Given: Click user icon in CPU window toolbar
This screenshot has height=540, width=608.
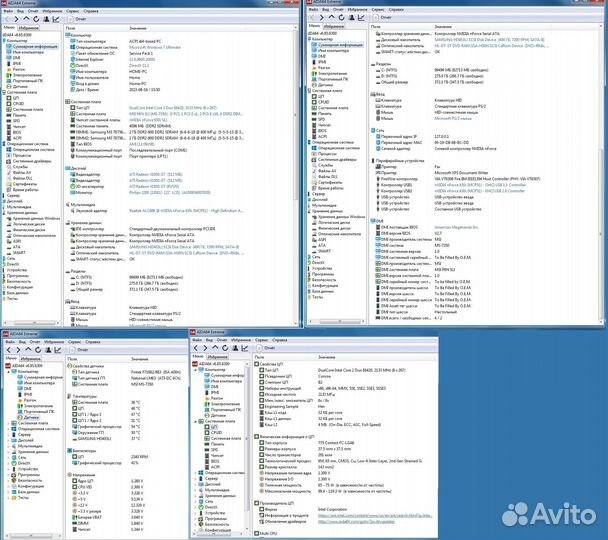Looking at the screenshot, I should 235,348.
